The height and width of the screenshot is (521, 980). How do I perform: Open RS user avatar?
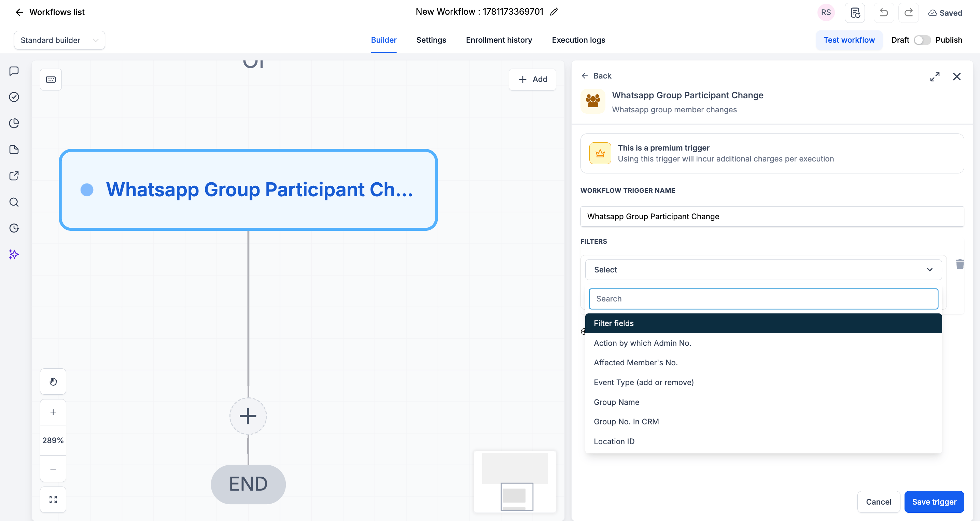click(826, 13)
